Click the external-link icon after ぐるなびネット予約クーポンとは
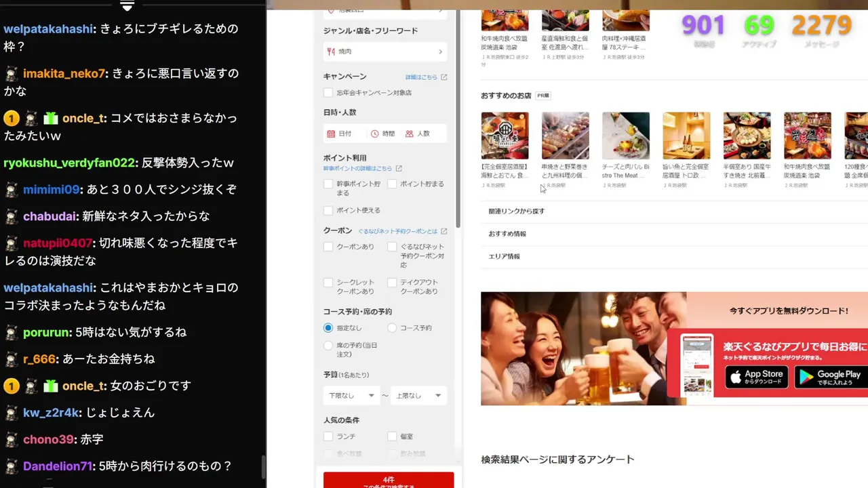The width and height of the screenshot is (868, 488). click(444, 231)
